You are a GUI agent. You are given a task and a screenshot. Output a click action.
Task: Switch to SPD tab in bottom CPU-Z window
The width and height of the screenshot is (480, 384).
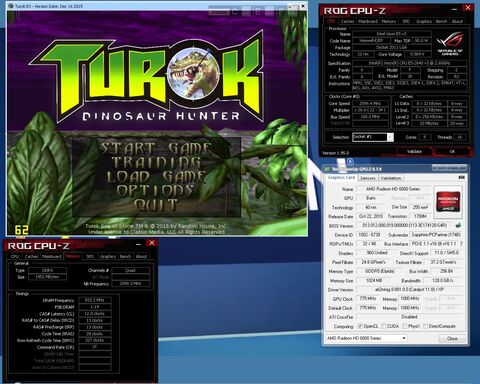coord(90,256)
